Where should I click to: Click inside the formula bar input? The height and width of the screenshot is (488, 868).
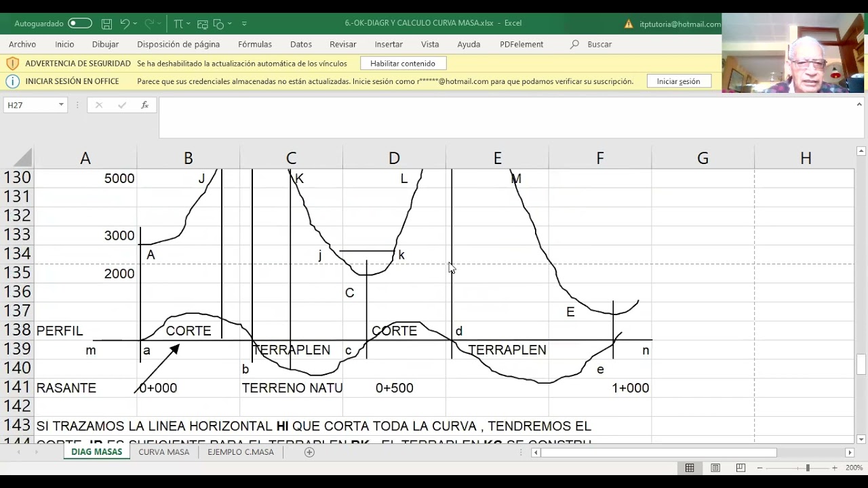click(x=505, y=118)
